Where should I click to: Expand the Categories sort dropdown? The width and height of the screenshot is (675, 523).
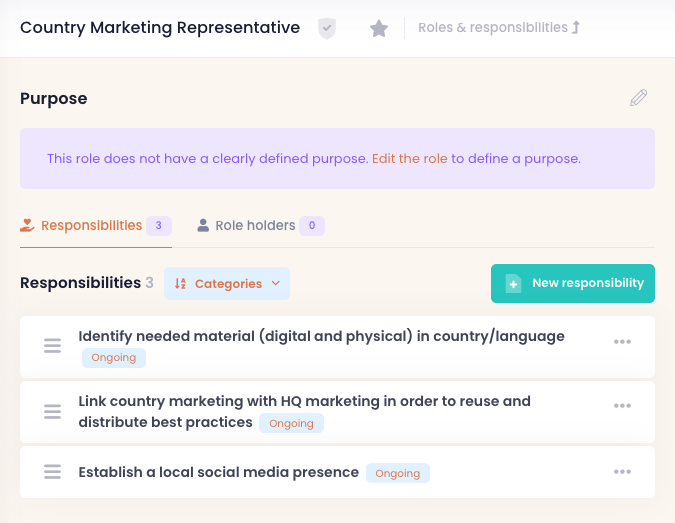[x=227, y=284]
